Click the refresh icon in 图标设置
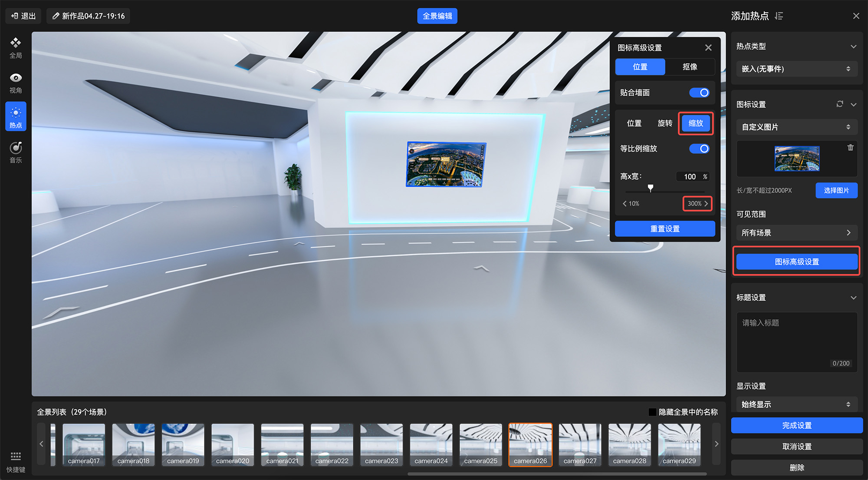This screenshot has width=868, height=480. [840, 104]
